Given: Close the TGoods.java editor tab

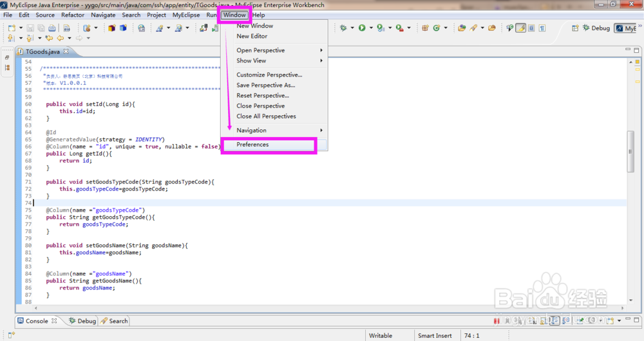Looking at the screenshot, I should pyautogui.click(x=66, y=51).
